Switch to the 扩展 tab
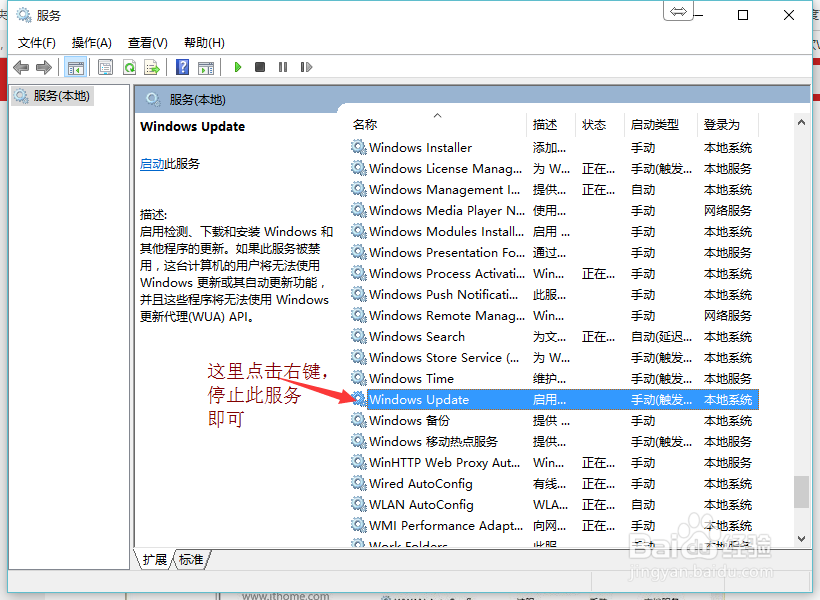 [x=155, y=560]
